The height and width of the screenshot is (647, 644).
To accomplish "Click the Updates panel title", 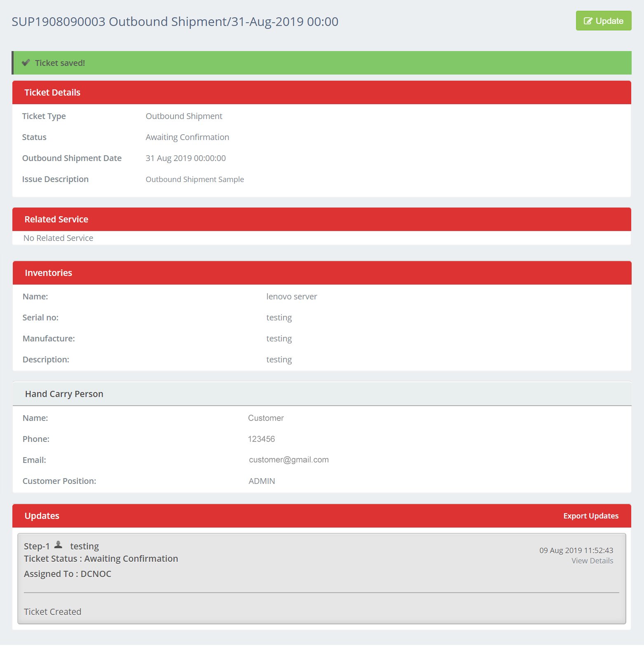I will [42, 516].
